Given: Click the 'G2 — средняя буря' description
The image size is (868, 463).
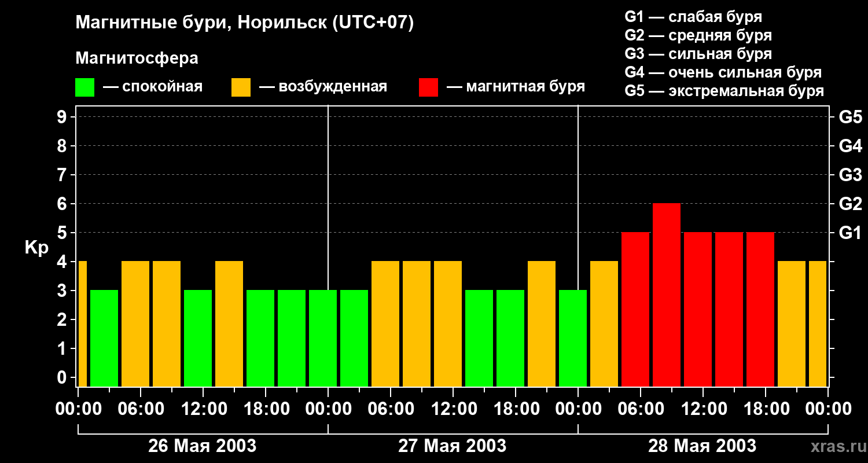Looking at the screenshot, I should pos(698,35).
